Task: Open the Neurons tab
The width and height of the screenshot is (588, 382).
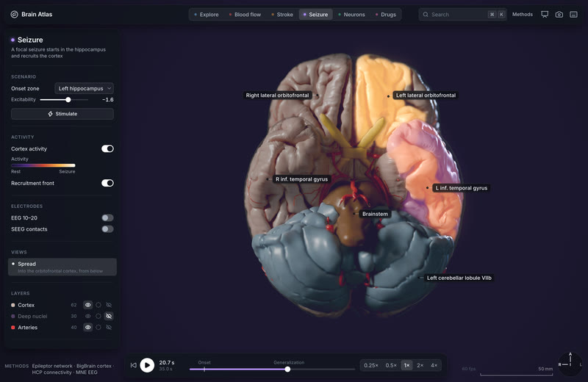Action: point(351,15)
